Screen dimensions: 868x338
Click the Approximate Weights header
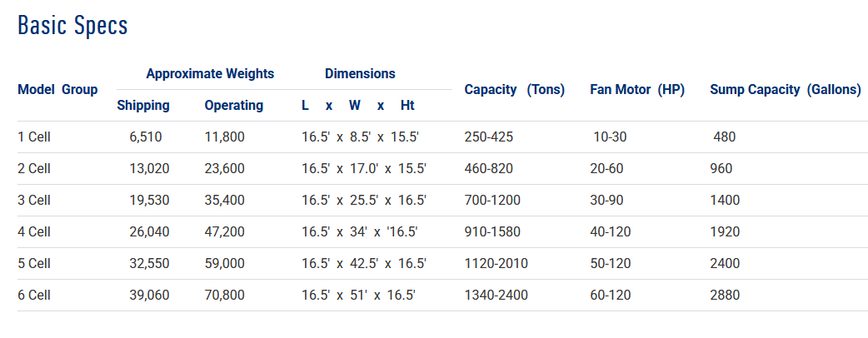point(210,73)
